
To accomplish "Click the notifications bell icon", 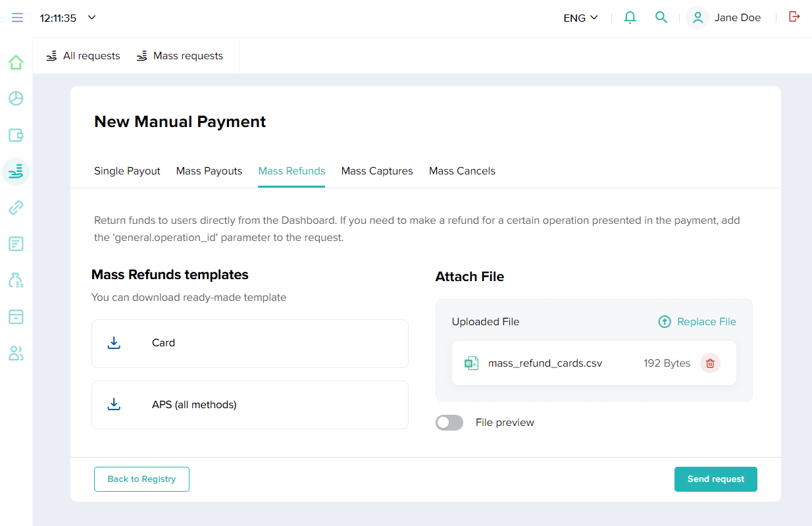I will [630, 18].
